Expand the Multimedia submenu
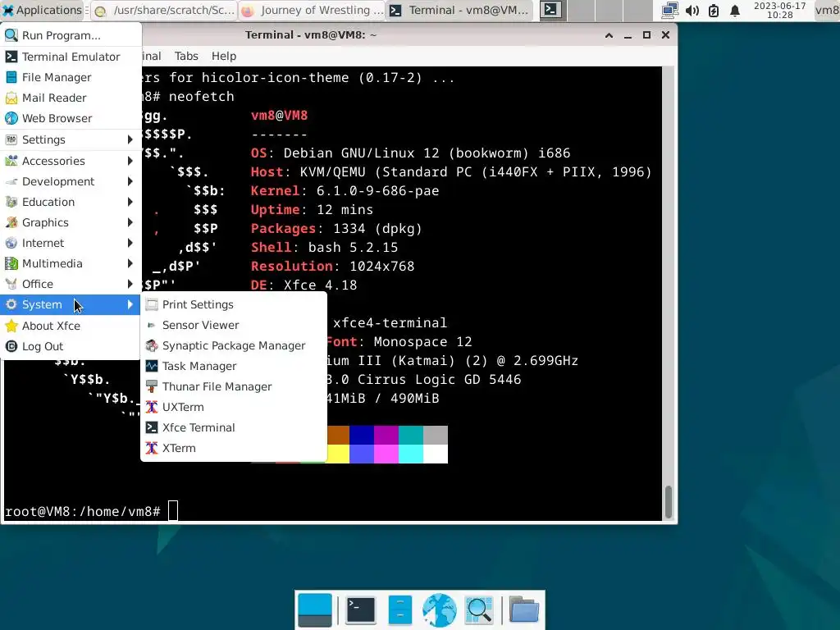The height and width of the screenshot is (630, 840). (x=71, y=263)
